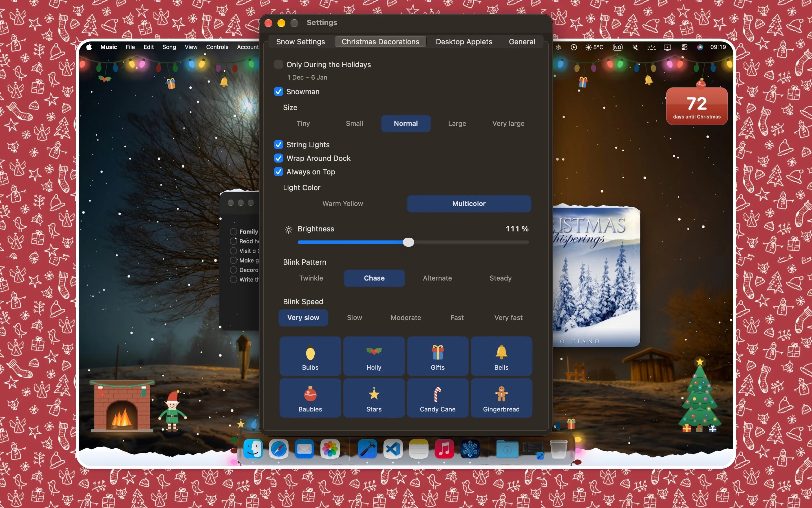This screenshot has width=812, height=508.
Task: Set snowman size to Tiny
Action: [303, 124]
